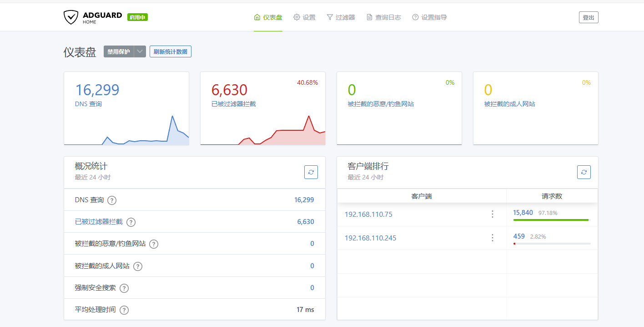
Task: Click help icon next to 已被过滤器拦截 row
Action: tap(131, 222)
